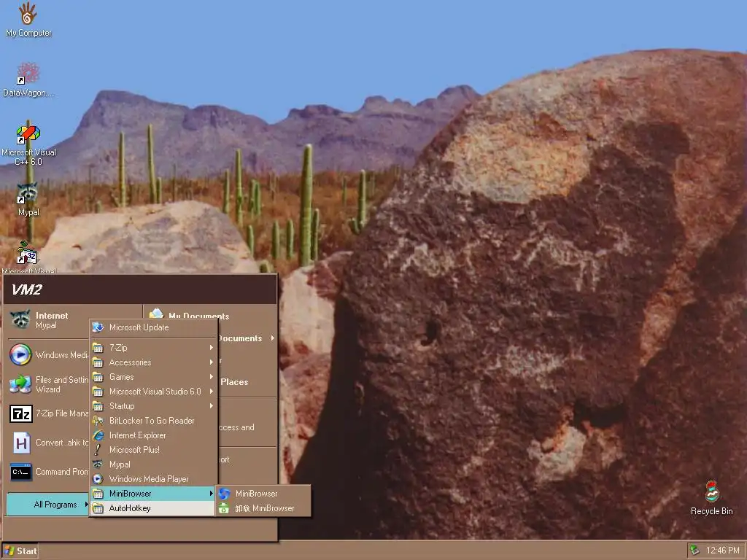Click 'Windows Media Player' text in programs list

(149, 479)
